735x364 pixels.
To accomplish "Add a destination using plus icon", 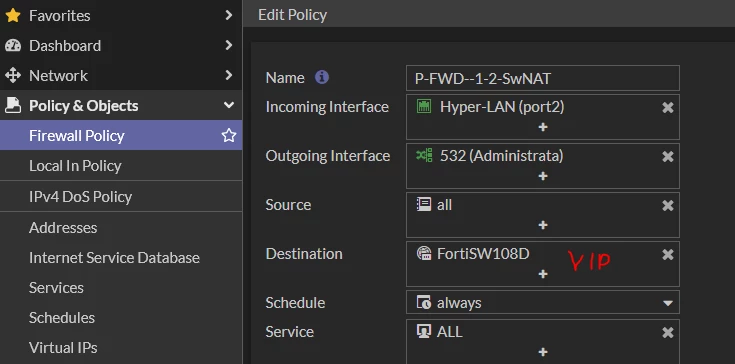I will (543, 274).
